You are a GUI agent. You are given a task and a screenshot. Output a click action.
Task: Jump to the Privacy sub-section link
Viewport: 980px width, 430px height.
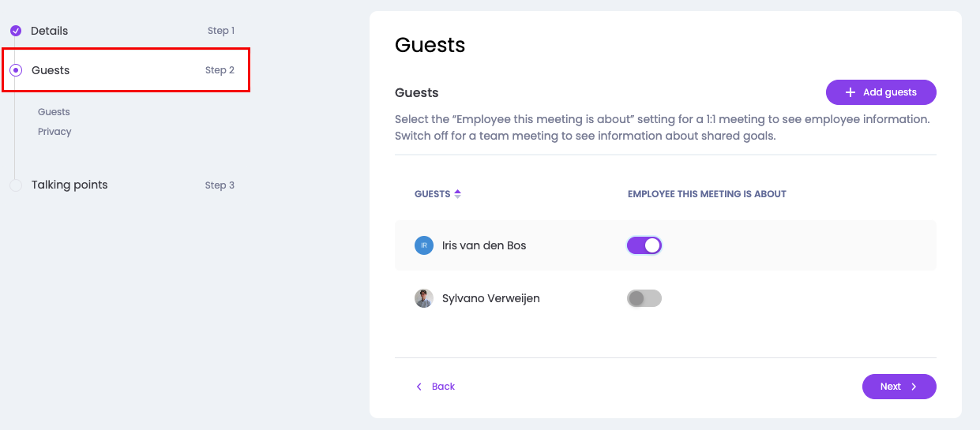pyautogui.click(x=54, y=132)
